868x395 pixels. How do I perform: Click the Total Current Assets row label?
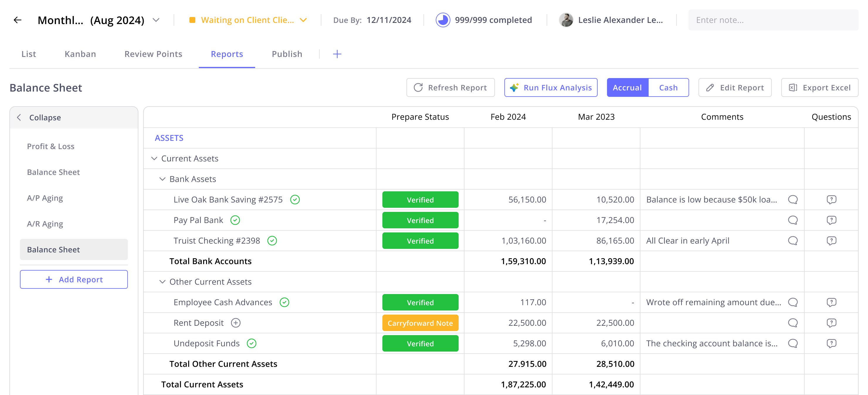[x=202, y=384]
